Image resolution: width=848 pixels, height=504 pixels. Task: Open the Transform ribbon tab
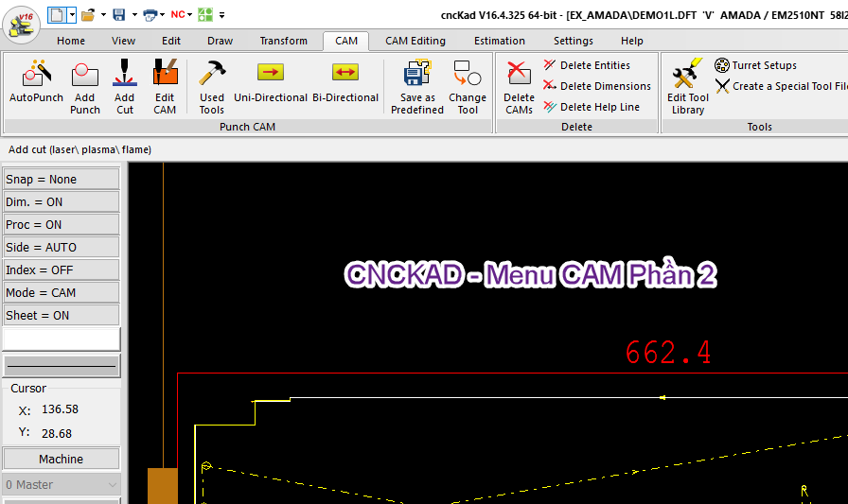click(283, 41)
